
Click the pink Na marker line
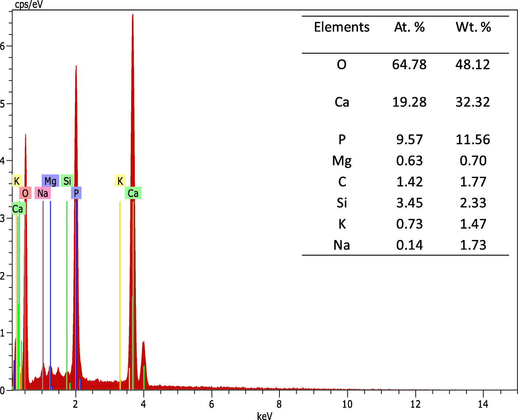click(x=43, y=295)
